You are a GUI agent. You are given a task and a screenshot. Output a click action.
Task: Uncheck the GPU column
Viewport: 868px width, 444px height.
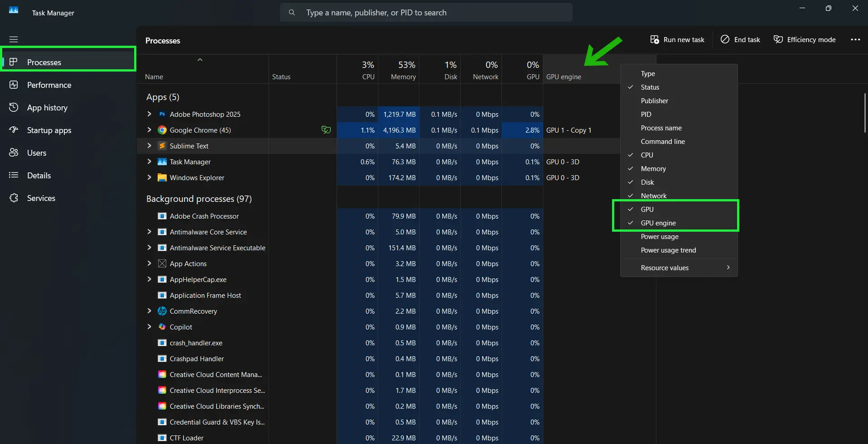648,209
